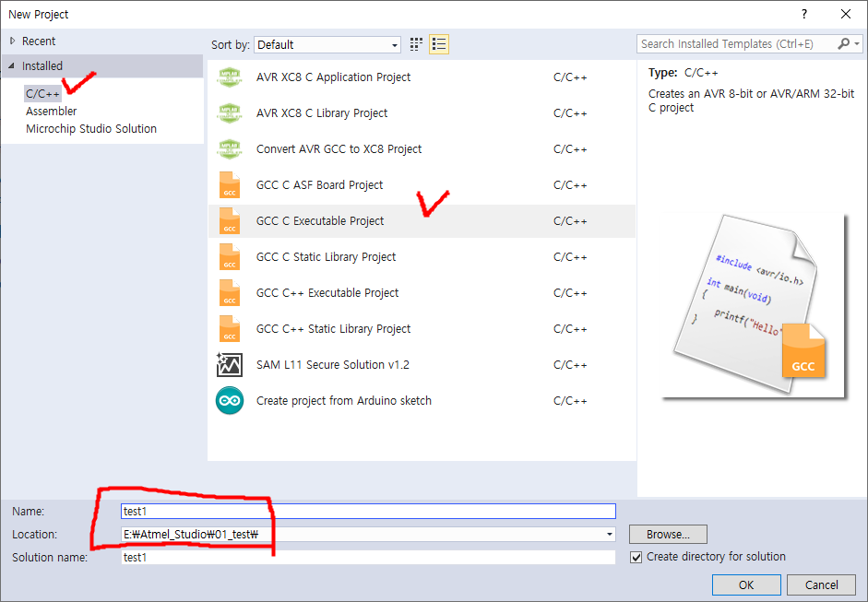
Task: Select GCC C Static Library Project
Action: (326, 257)
